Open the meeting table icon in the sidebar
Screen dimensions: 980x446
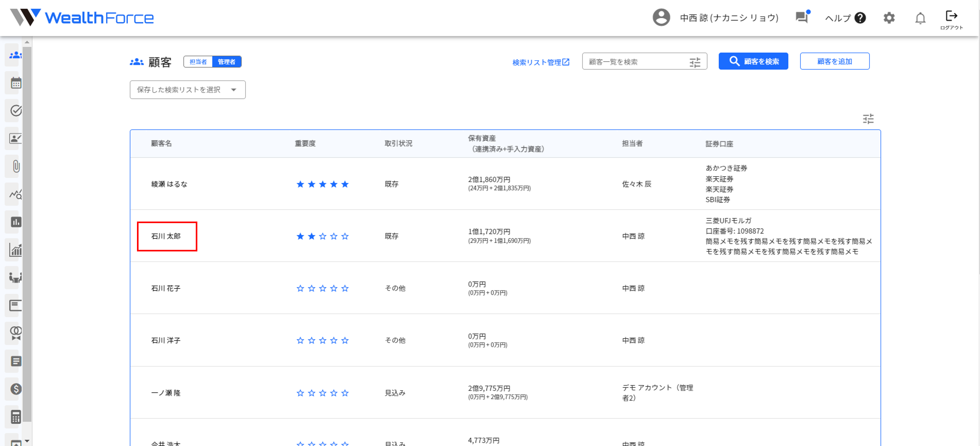(x=16, y=278)
